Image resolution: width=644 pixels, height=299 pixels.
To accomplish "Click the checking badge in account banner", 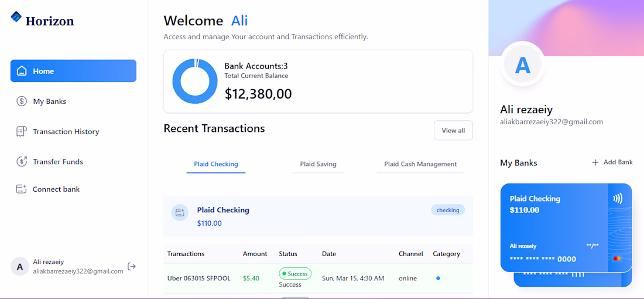I will coord(448,210).
